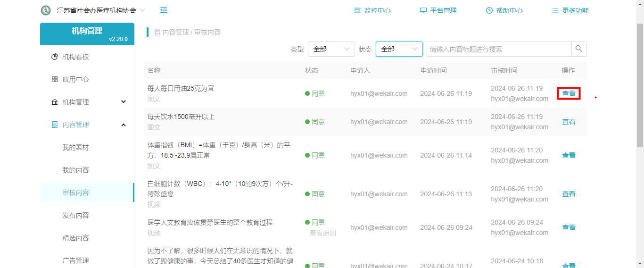Click the 审核时间 column header
This screenshot has height=268, width=644.
(504, 70)
